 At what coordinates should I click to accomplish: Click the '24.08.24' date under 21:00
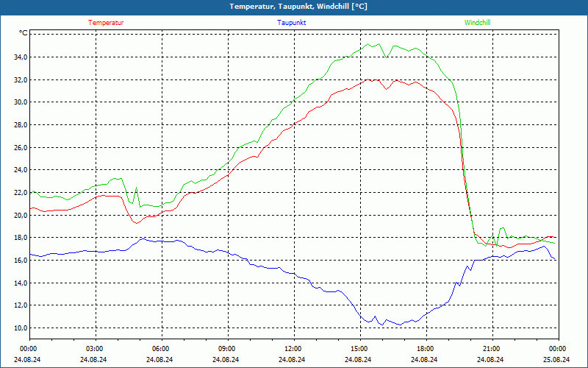coord(490,359)
